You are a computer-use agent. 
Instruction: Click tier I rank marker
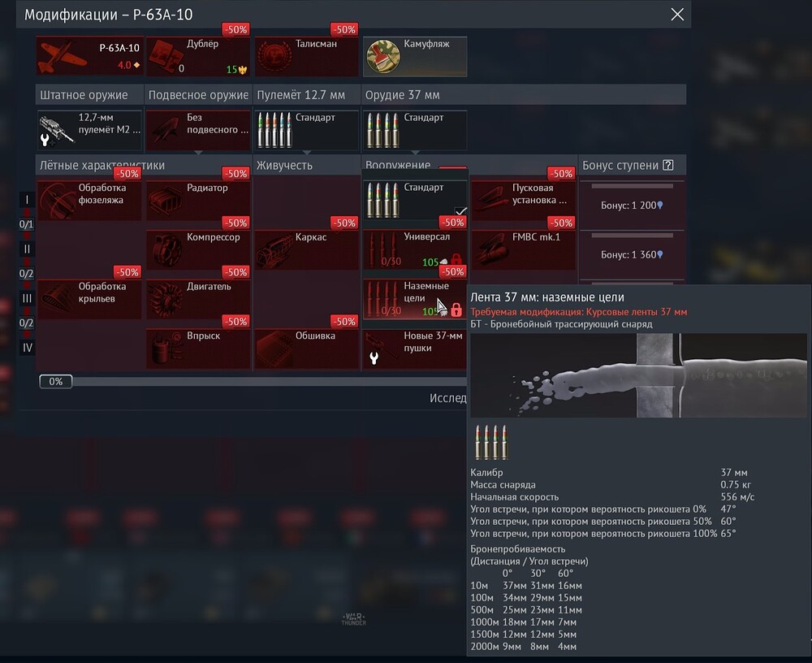pos(27,200)
